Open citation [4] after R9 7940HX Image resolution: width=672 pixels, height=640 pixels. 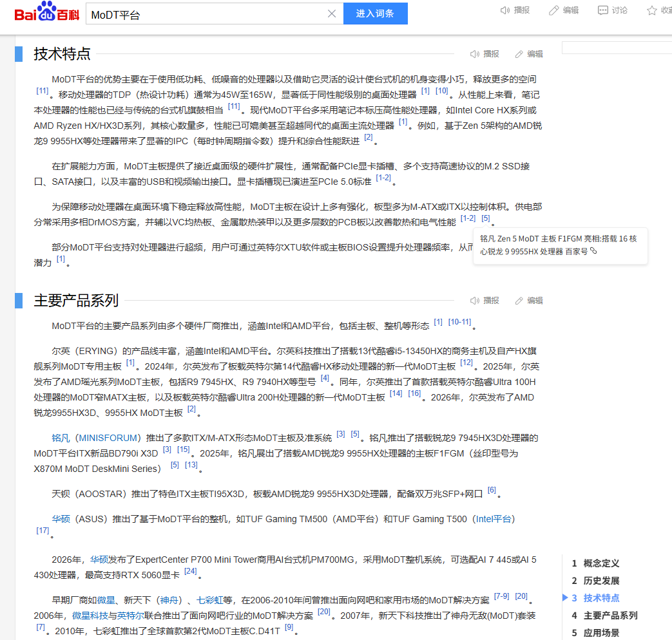(x=325, y=378)
